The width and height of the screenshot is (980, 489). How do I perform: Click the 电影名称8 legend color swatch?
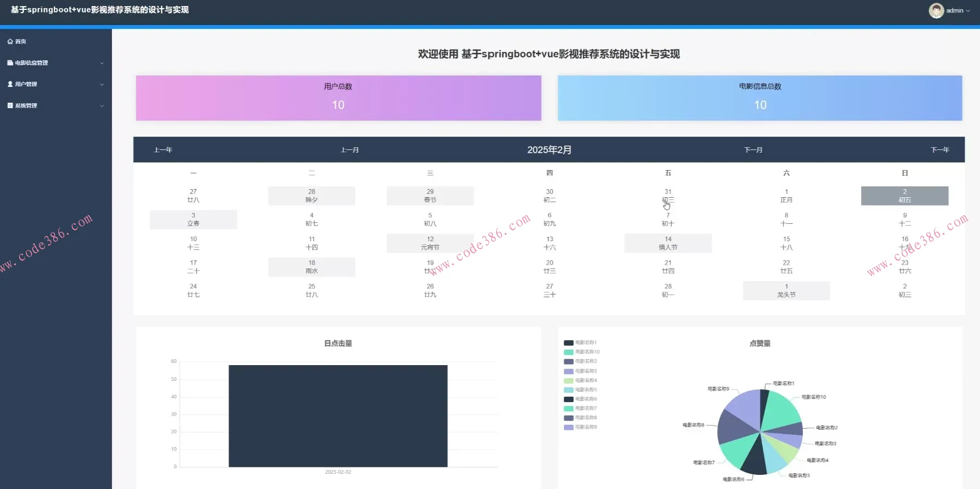tap(569, 418)
